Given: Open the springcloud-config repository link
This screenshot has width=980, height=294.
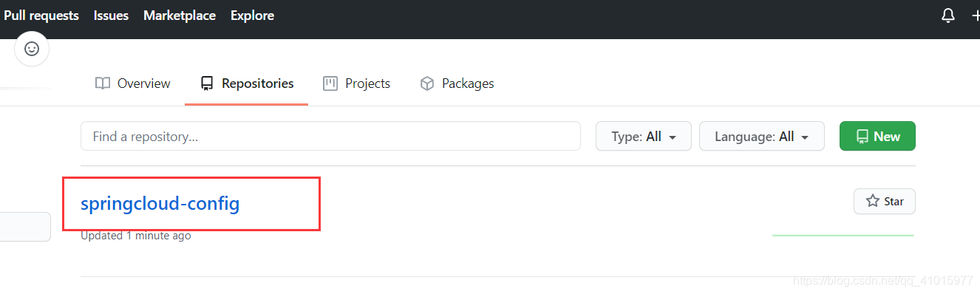Looking at the screenshot, I should [x=160, y=203].
